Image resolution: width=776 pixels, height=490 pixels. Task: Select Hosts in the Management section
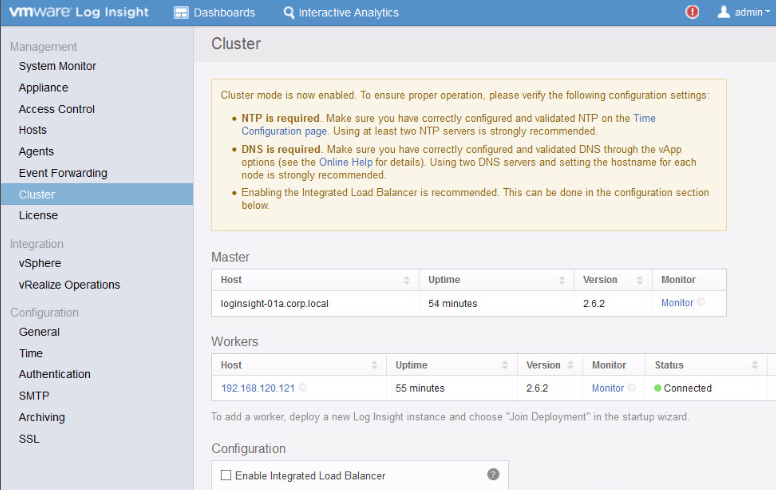pos(33,130)
